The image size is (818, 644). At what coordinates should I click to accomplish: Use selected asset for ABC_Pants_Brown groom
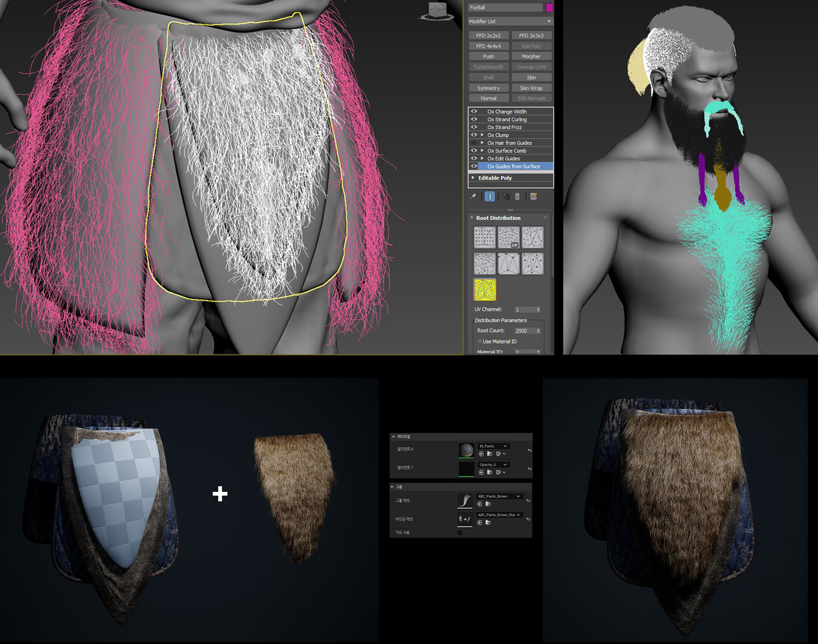480,504
